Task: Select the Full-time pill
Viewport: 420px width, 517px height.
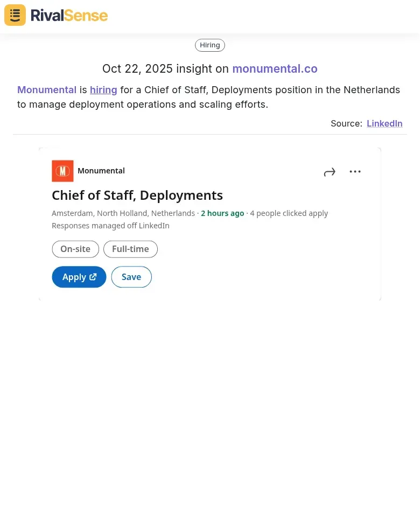Action: pyautogui.click(x=130, y=249)
